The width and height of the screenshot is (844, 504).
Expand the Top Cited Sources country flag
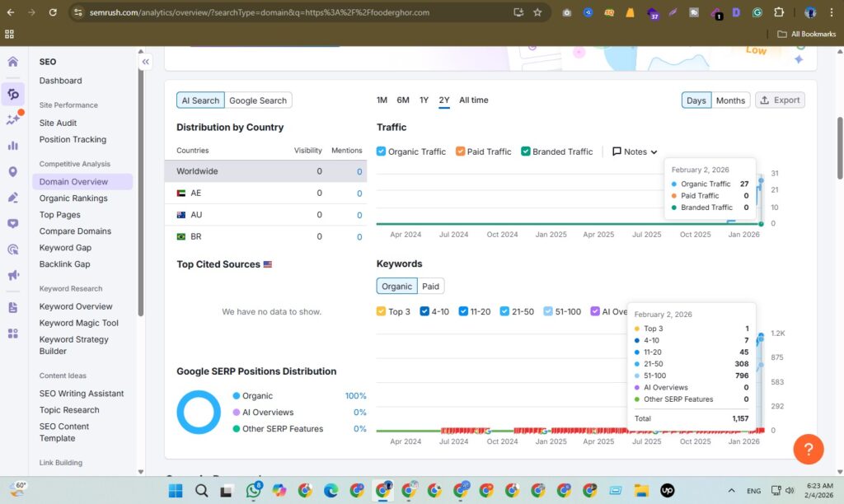tap(268, 264)
